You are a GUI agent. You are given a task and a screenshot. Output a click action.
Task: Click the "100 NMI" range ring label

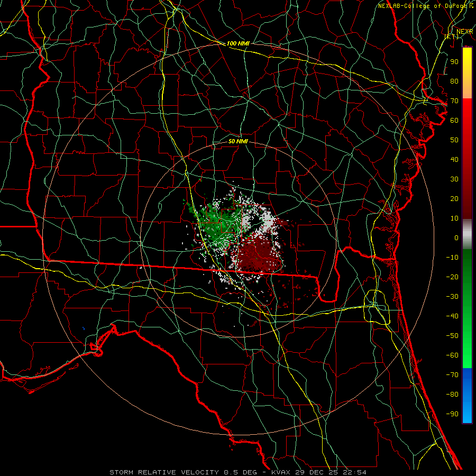[238, 43]
